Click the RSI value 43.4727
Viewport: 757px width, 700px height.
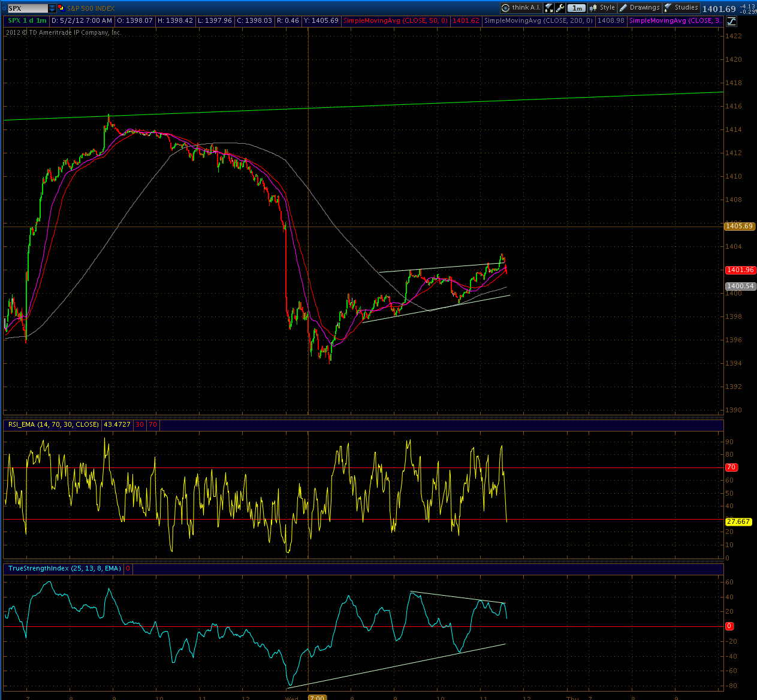pos(117,424)
